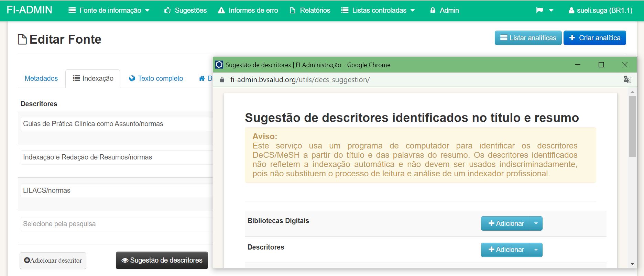Click the Adicionar descritor button
This screenshot has width=644, height=276.
click(x=53, y=261)
